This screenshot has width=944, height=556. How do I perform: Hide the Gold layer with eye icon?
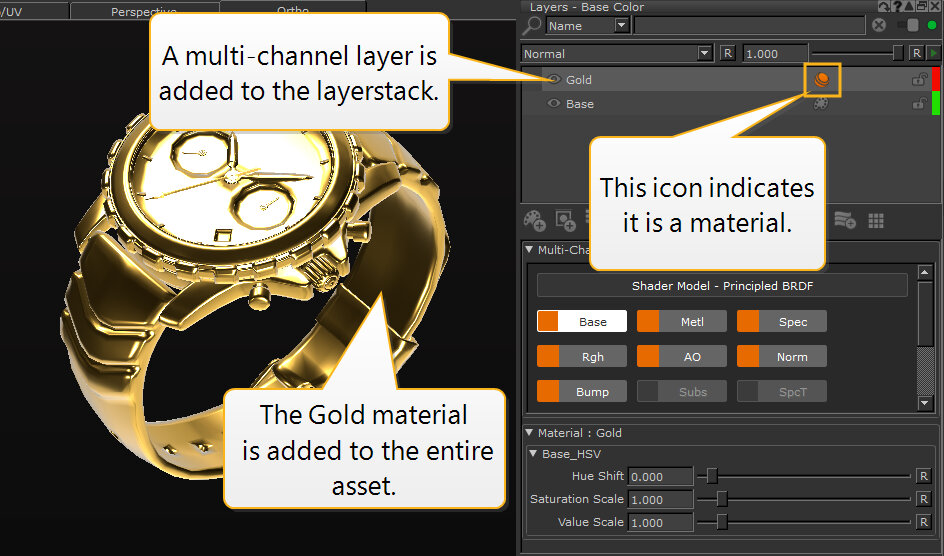pyautogui.click(x=554, y=80)
